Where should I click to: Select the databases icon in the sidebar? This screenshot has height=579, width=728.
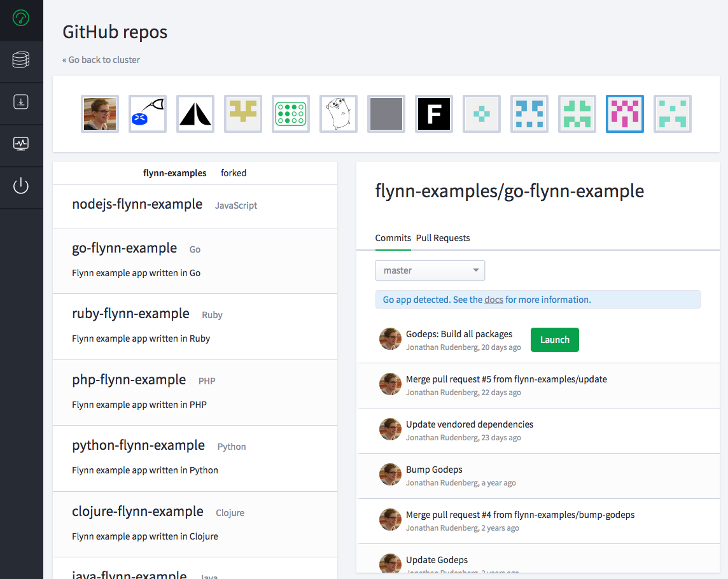[21, 60]
